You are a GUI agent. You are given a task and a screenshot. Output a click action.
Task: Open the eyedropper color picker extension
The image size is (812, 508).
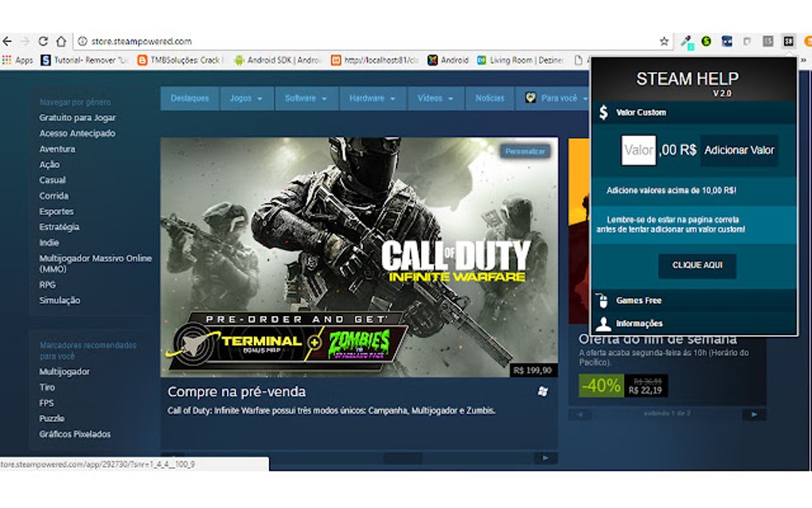click(x=687, y=42)
